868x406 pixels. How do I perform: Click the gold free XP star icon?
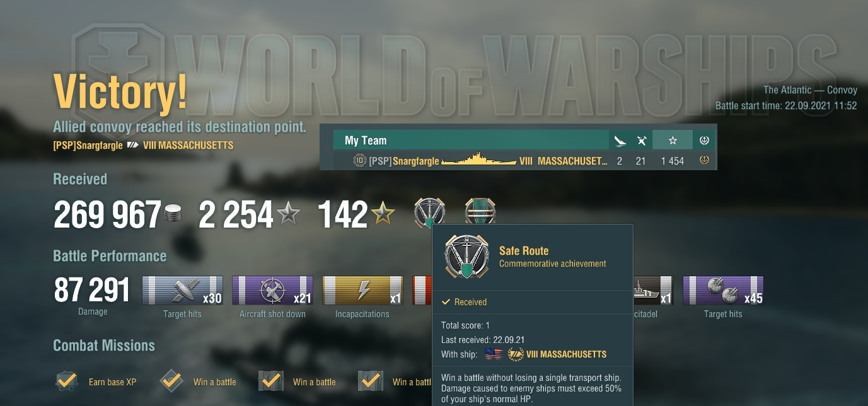(382, 214)
